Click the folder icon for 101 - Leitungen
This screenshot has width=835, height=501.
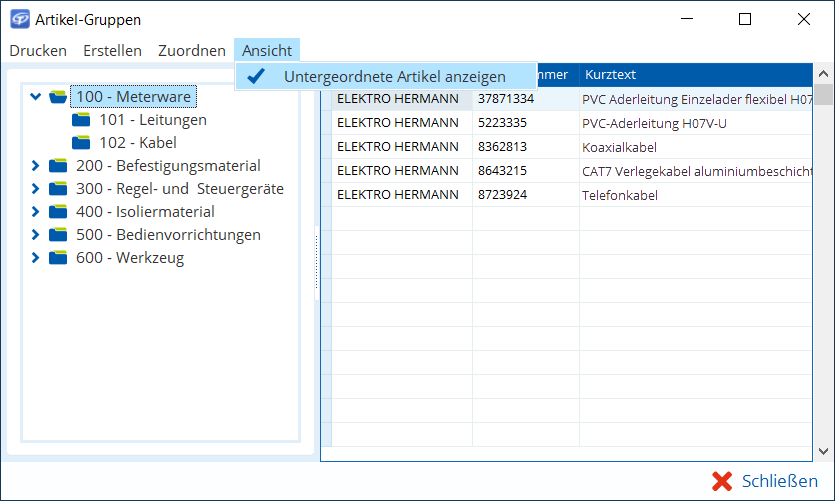(x=81, y=120)
